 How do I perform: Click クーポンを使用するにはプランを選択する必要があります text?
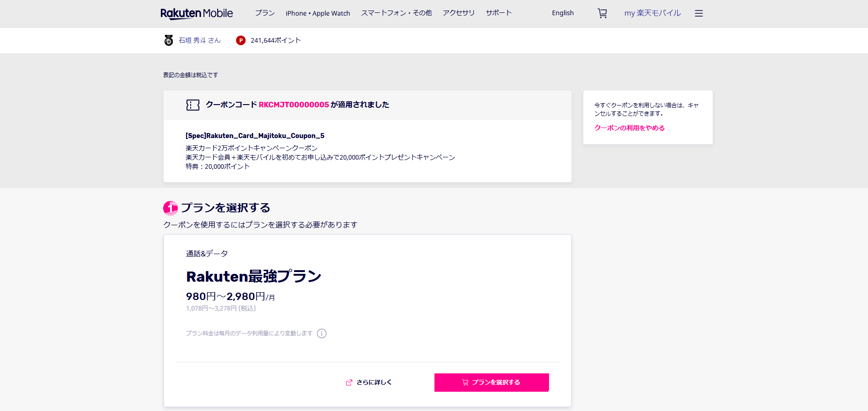pyautogui.click(x=260, y=225)
